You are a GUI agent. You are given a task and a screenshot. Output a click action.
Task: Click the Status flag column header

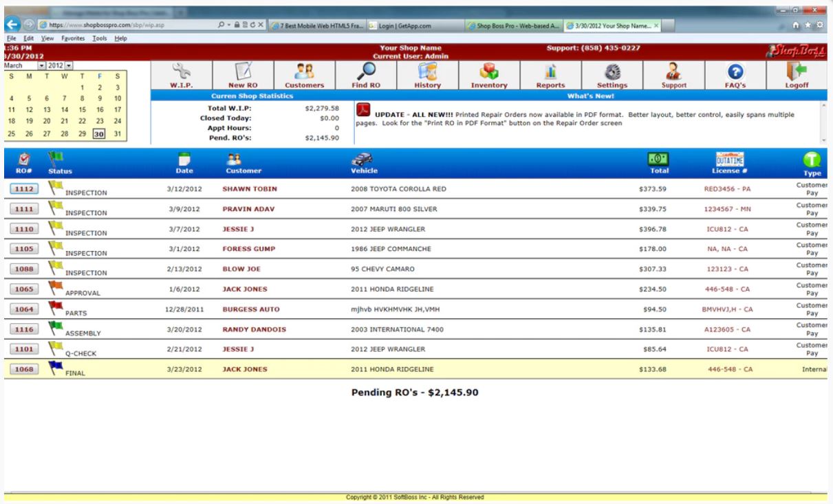55,159
